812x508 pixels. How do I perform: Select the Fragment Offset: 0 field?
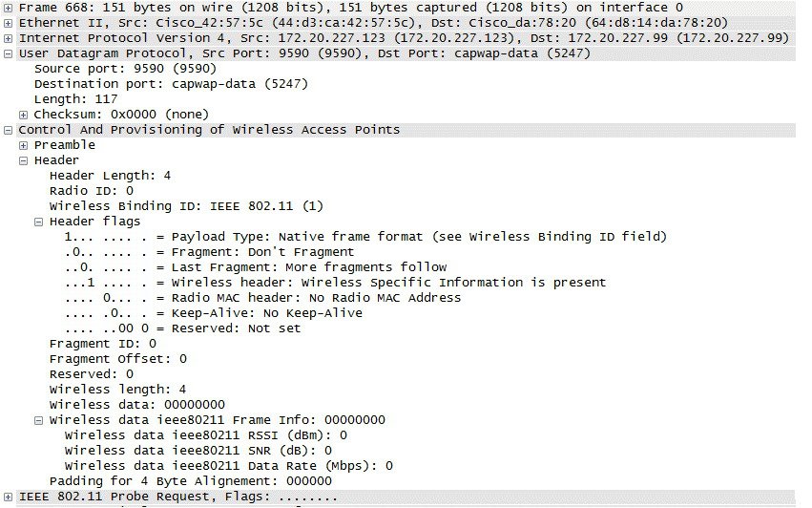click(117, 359)
